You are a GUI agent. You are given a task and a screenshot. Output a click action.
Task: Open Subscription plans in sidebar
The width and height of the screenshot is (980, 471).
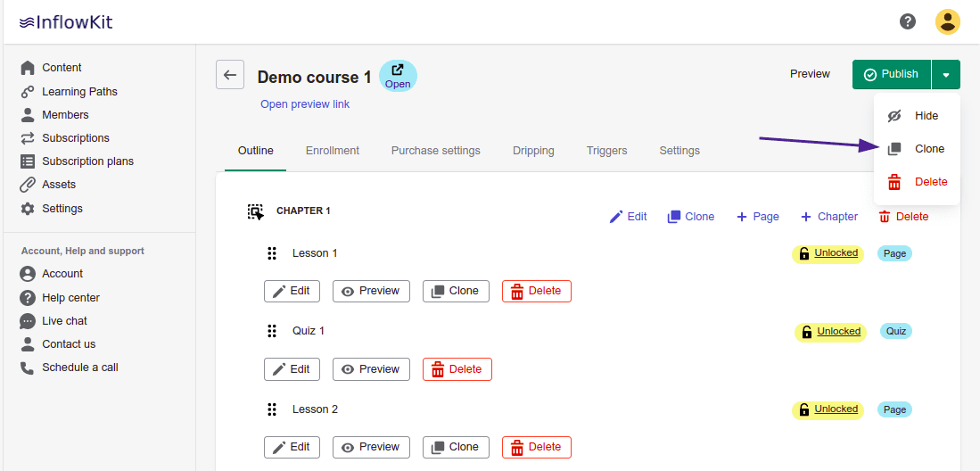coord(87,161)
